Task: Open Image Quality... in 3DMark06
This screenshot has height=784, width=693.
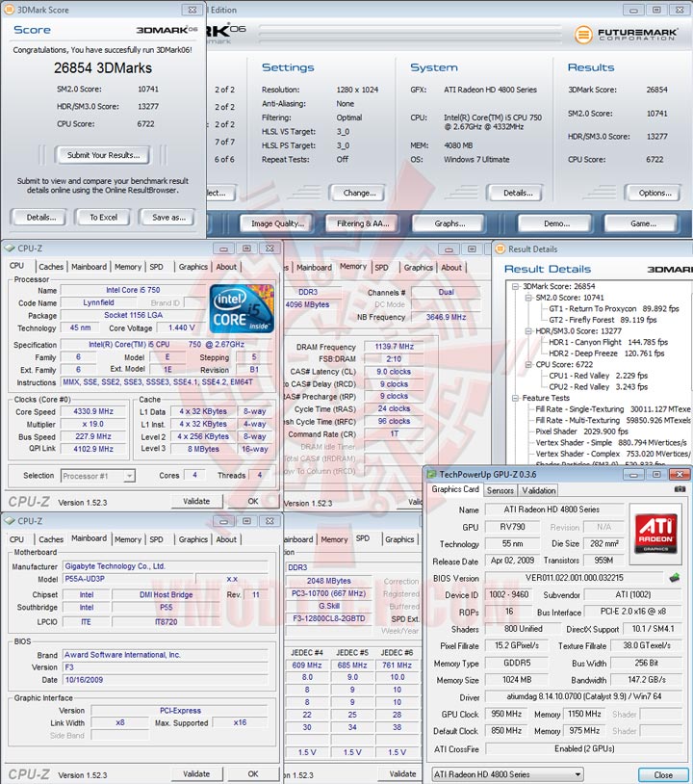Action: pos(277,223)
